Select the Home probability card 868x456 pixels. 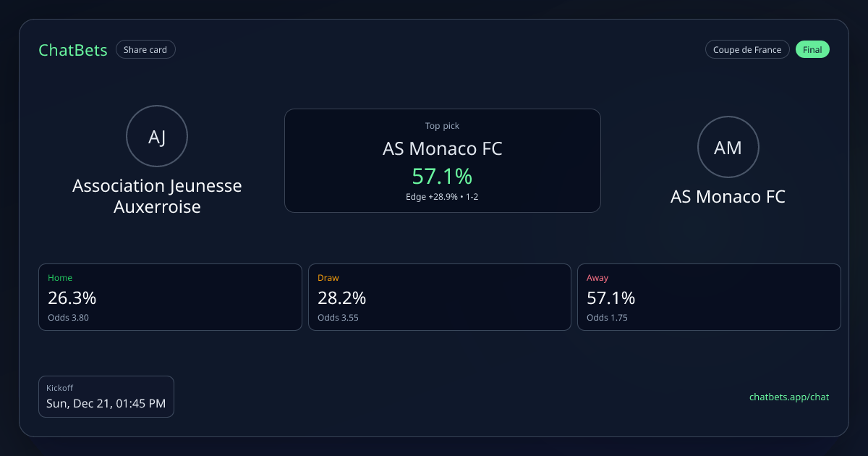(x=170, y=297)
